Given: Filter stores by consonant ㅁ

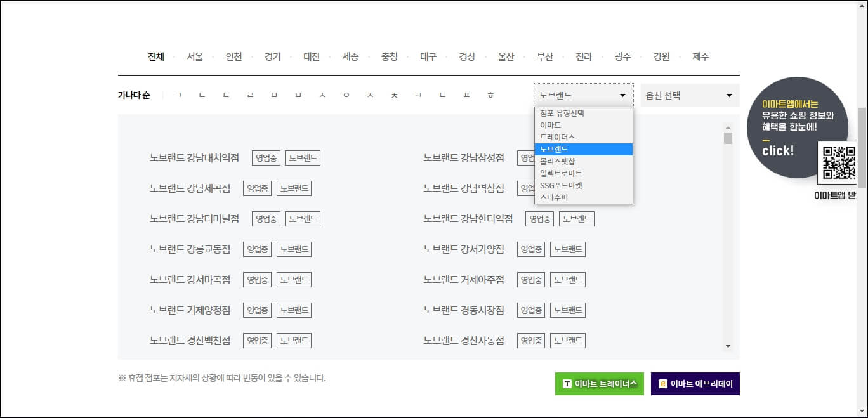Looking at the screenshot, I should tap(274, 95).
